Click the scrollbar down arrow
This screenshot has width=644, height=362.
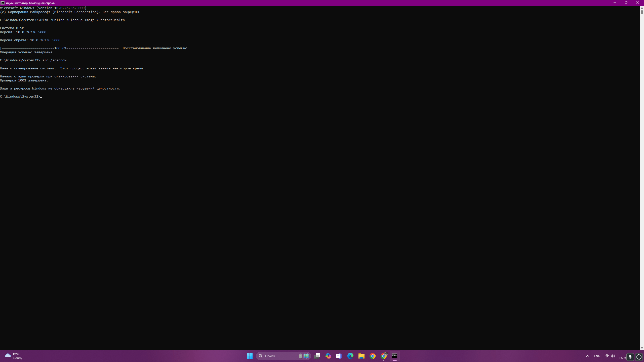(x=642, y=348)
